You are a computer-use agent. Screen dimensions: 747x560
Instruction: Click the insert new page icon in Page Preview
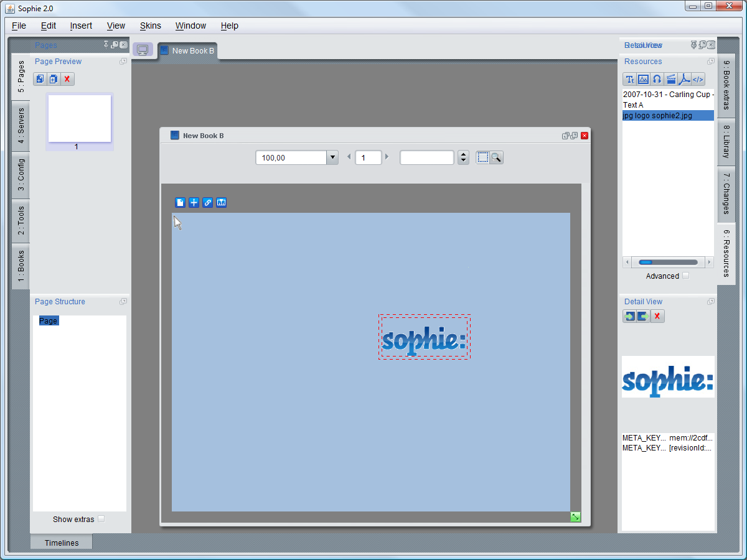pos(40,79)
